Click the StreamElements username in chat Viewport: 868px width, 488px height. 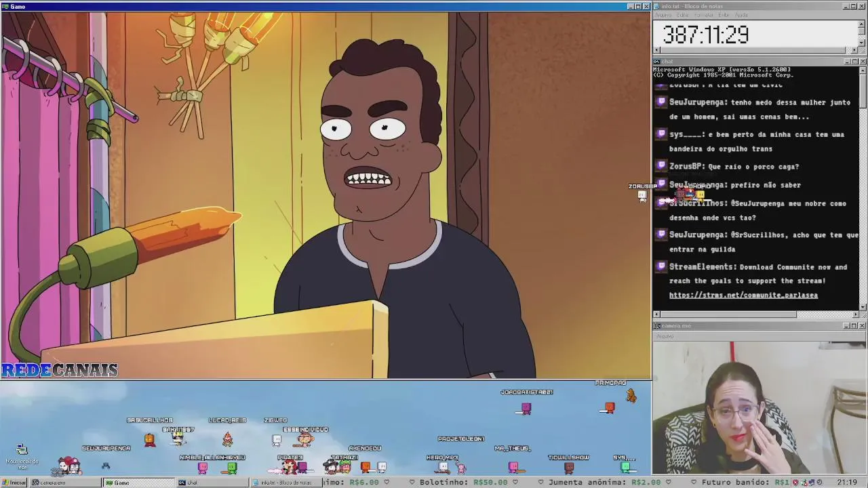(x=702, y=267)
